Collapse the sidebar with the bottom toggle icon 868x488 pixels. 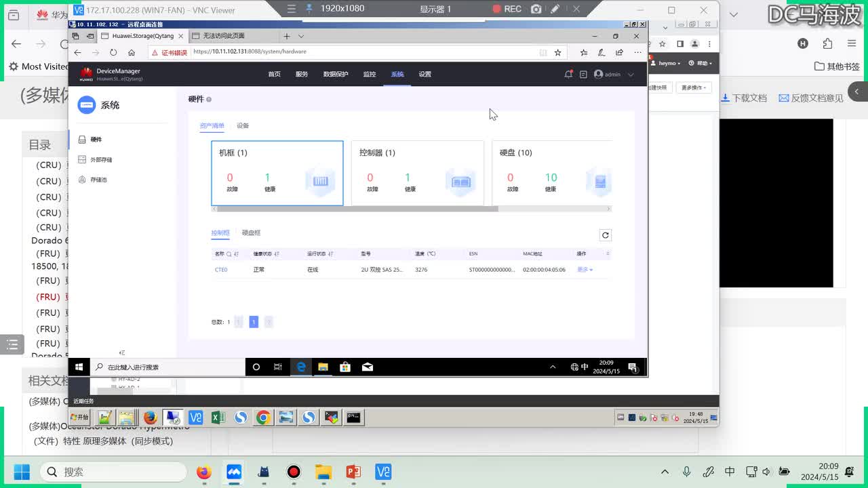122,352
